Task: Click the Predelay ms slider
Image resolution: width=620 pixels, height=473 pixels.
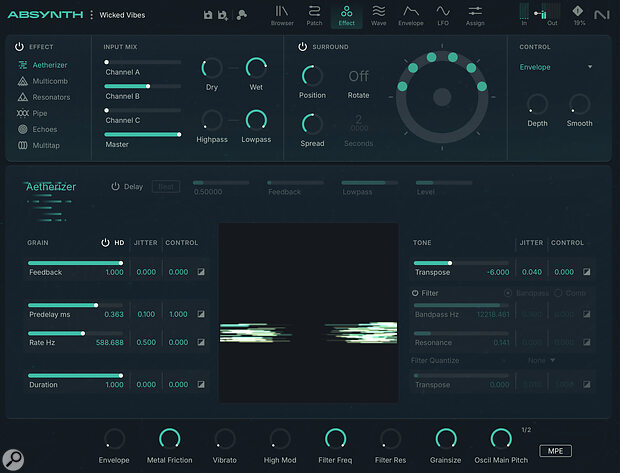Action: (x=76, y=305)
